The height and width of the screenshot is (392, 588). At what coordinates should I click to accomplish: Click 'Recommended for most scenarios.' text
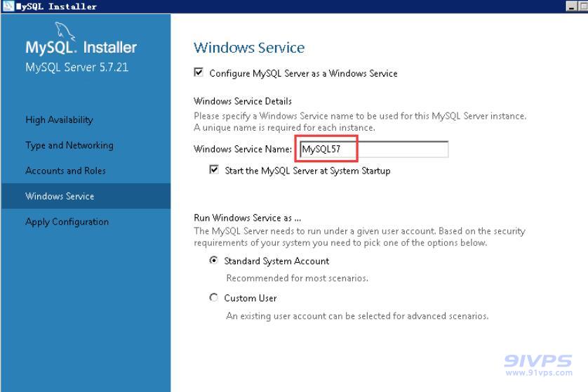pyautogui.click(x=298, y=278)
